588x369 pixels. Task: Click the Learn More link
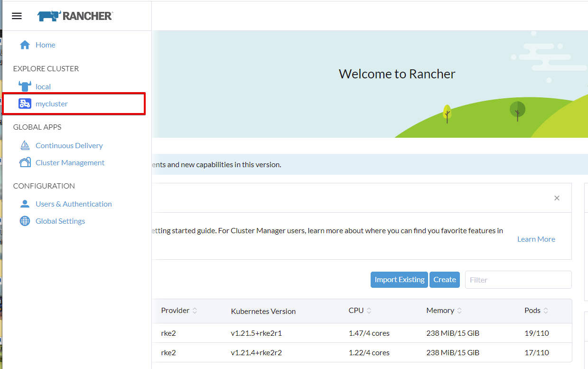[536, 239]
